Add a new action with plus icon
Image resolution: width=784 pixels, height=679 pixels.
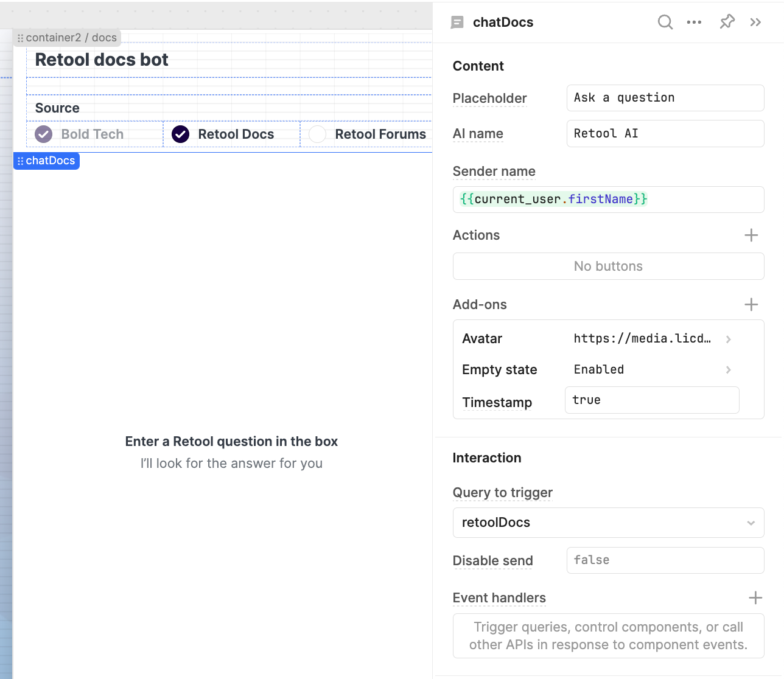pos(751,235)
